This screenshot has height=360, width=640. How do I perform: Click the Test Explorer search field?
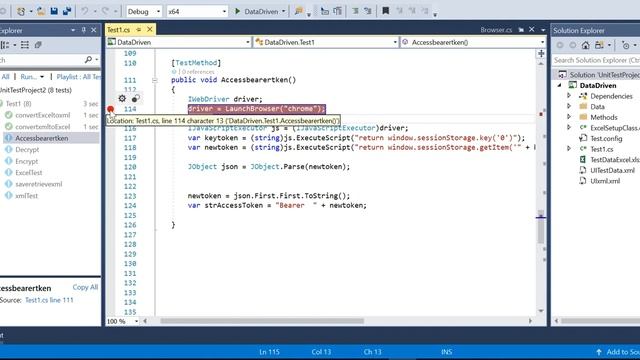(x=41, y=60)
